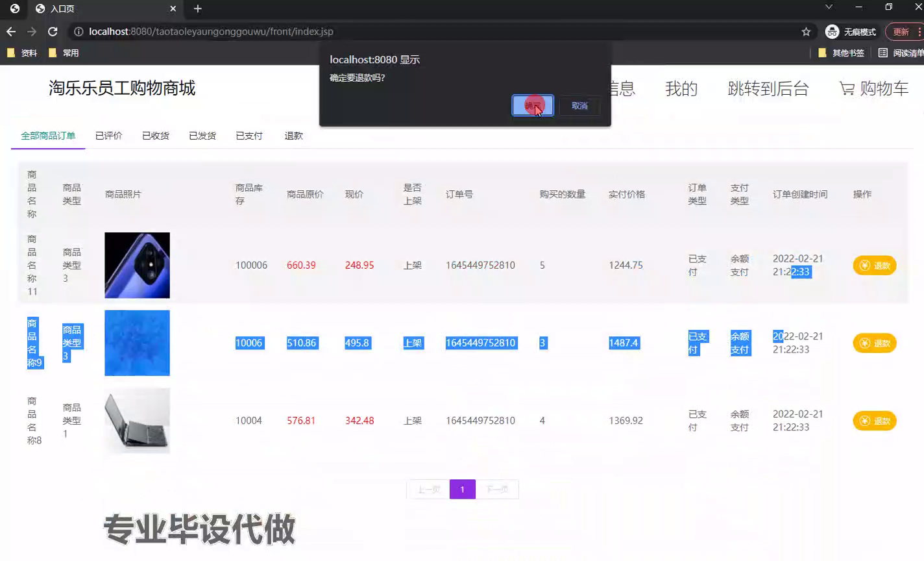
Task: Reload the page with refresh icon
Action: coord(53,31)
